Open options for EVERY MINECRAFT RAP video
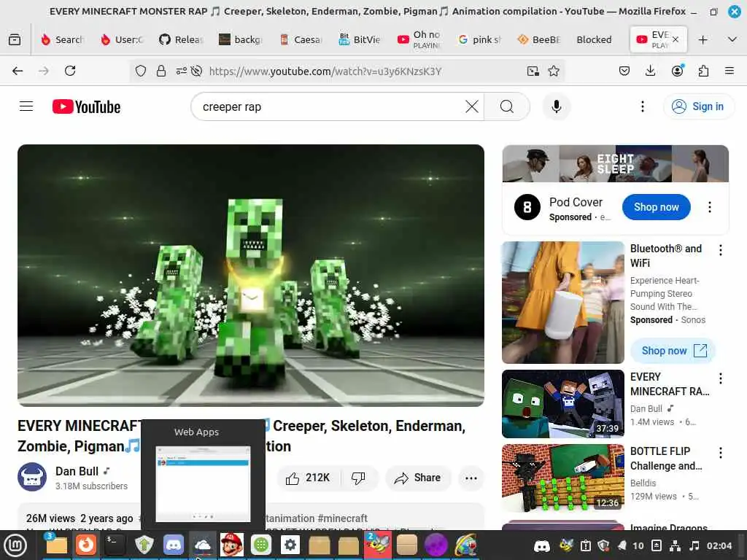 click(x=720, y=378)
